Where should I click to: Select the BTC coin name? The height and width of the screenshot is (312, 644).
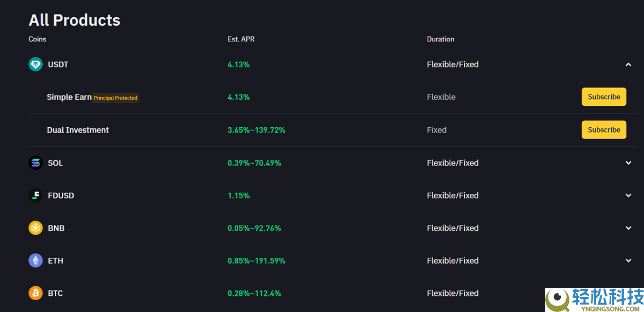click(x=55, y=293)
